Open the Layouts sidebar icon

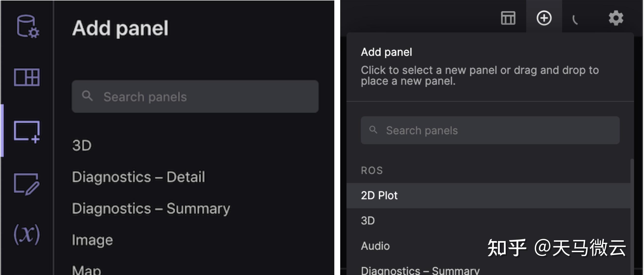click(27, 77)
